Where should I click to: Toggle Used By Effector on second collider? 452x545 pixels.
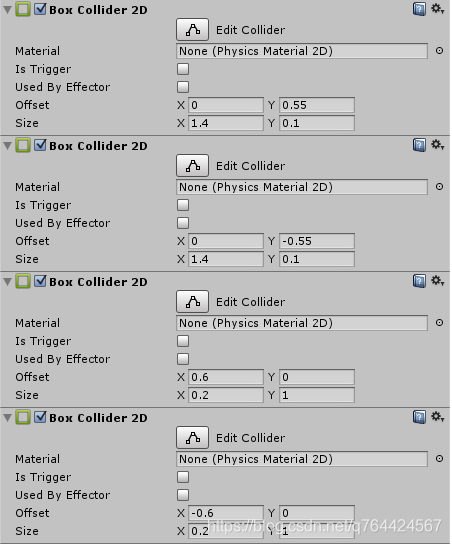tap(183, 223)
